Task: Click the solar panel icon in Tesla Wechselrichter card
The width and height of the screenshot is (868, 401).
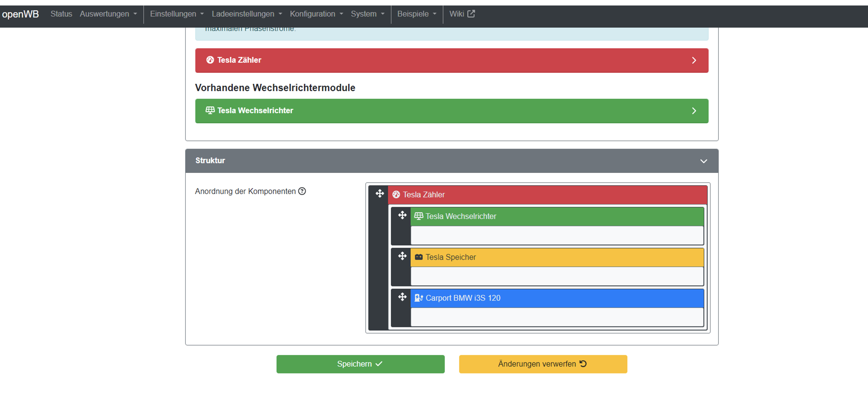Action: coord(210,110)
